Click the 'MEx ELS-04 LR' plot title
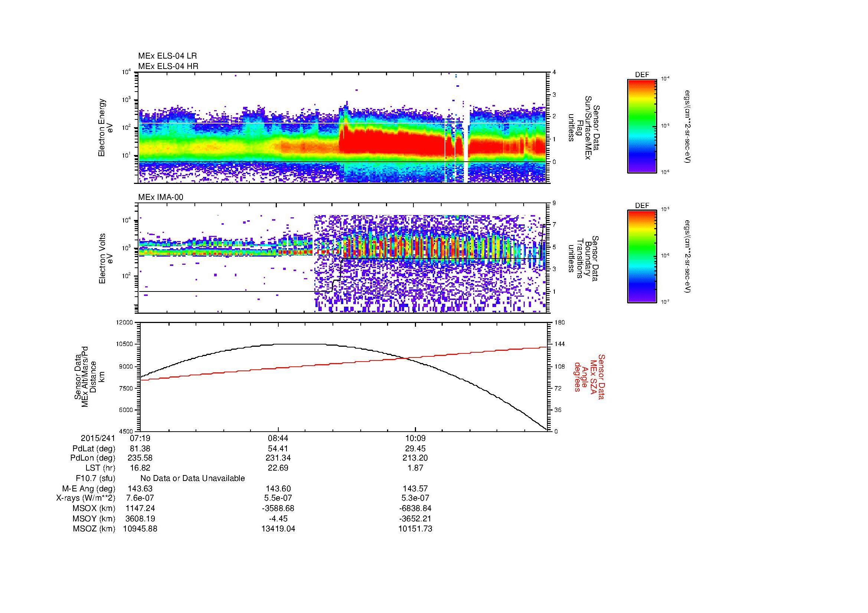The height and width of the screenshot is (613, 868). point(167,56)
